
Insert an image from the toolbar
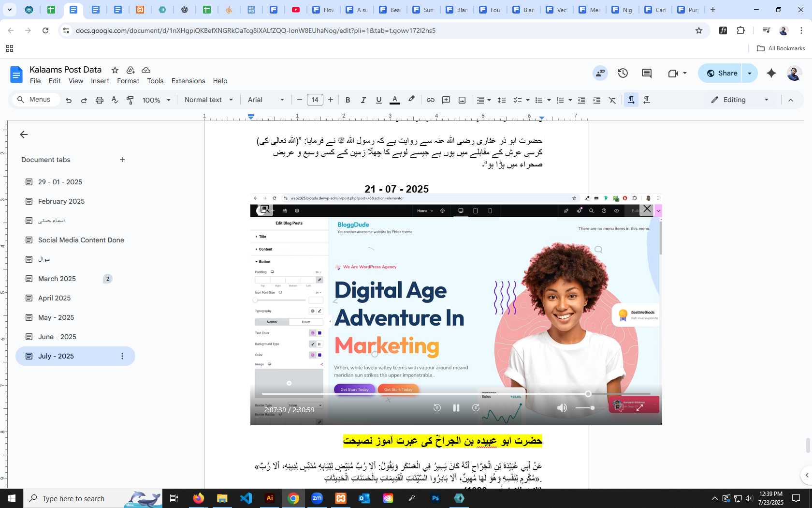(462, 100)
